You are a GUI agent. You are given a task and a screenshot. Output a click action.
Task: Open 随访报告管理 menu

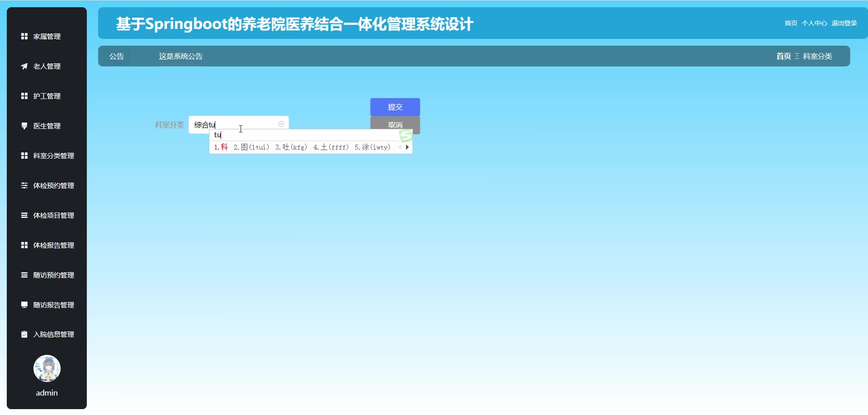point(47,305)
